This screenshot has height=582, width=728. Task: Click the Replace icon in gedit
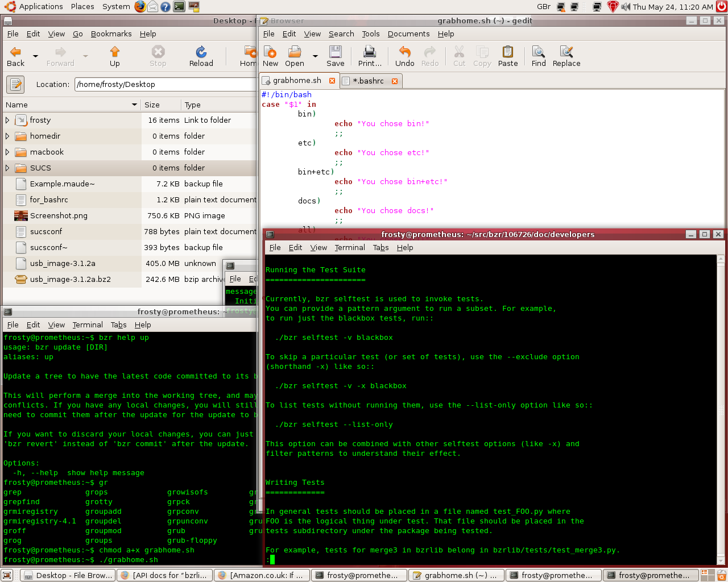pos(566,56)
